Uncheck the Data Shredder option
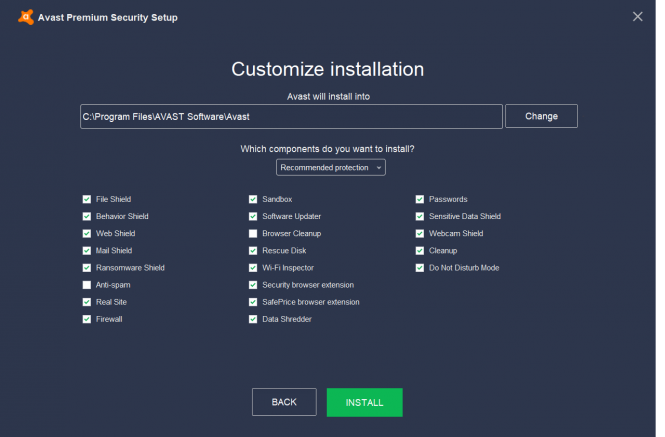The height and width of the screenshot is (437, 665). click(x=253, y=319)
